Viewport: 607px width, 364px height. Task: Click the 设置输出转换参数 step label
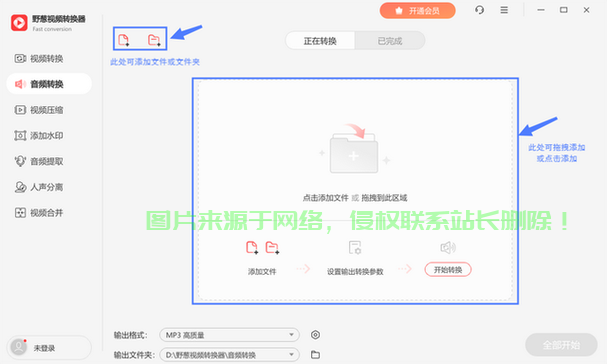pos(355,271)
